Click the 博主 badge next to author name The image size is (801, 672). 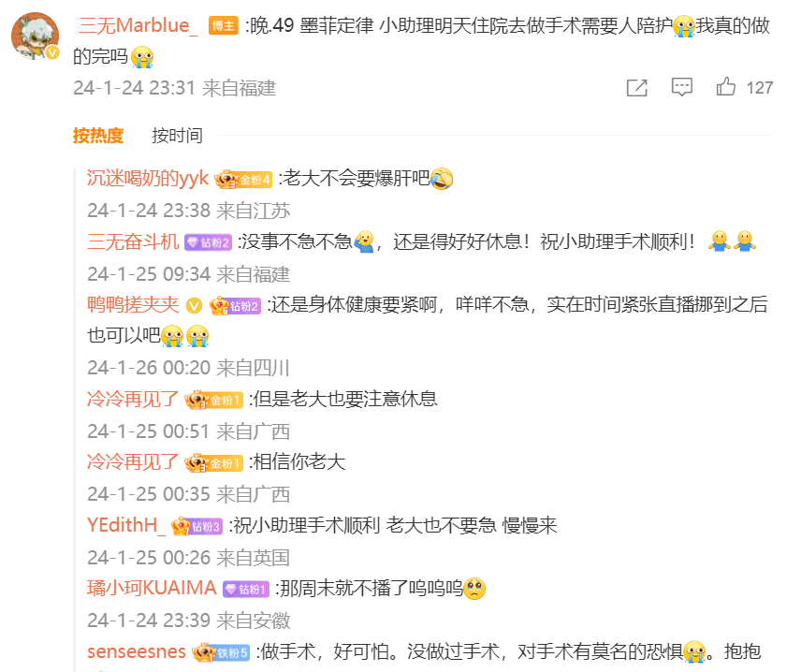point(224,25)
